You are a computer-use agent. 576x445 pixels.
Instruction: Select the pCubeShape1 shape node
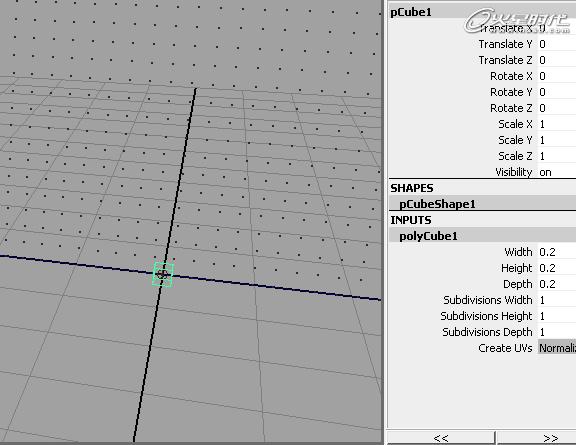pyautogui.click(x=482, y=204)
